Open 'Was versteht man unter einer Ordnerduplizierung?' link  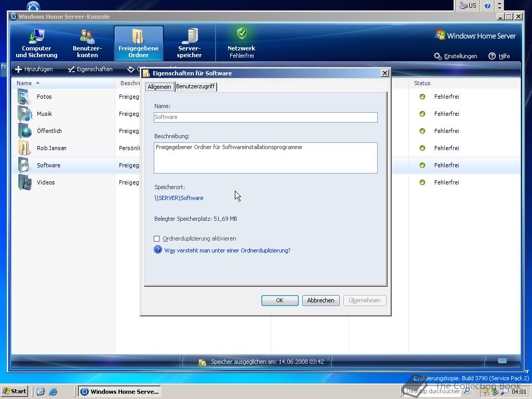click(228, 250)
